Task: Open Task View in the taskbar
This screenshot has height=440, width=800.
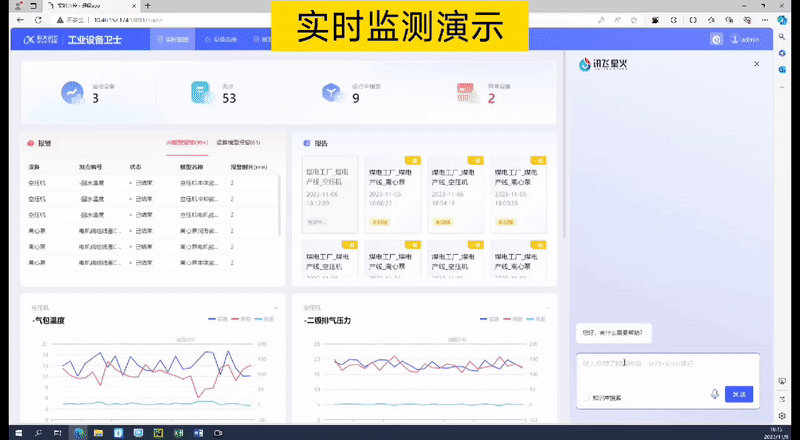Action: [58, 433]
